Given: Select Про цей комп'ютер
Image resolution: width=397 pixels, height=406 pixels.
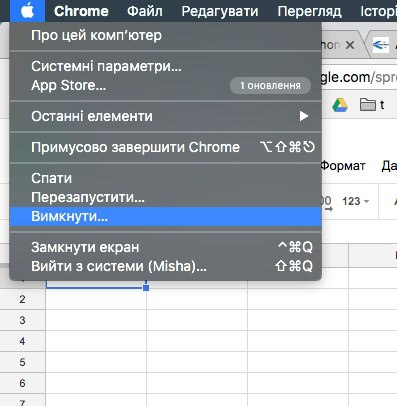Looking at the screenshot, I should coord(165,35).
